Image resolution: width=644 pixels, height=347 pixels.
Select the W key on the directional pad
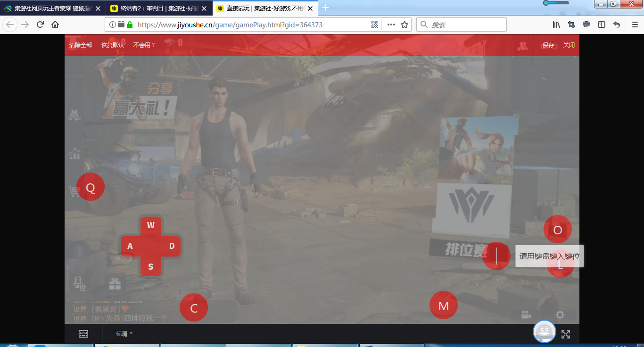151,225
